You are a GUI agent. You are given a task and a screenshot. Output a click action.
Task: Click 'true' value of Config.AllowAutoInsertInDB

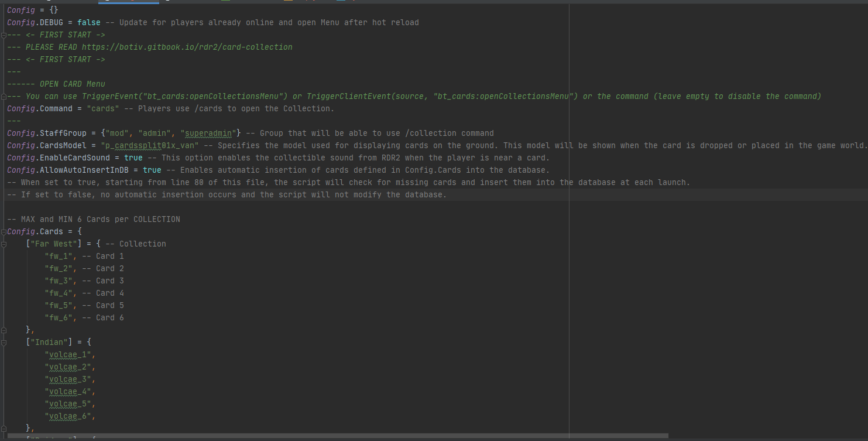point(152,170)
